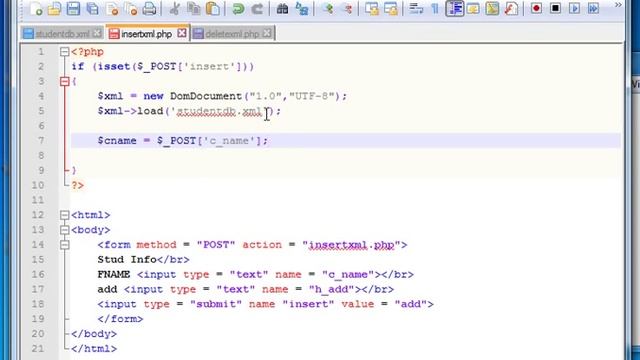640x360 pixels.
Task: Place cursor in 'studentdb.xml' string
Action: pyautogui.click(x=219, y=111)
